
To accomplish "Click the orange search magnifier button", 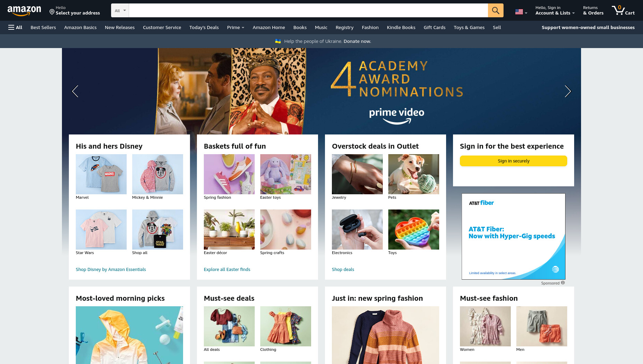I will pyautogui.click(x=496, y=10).
